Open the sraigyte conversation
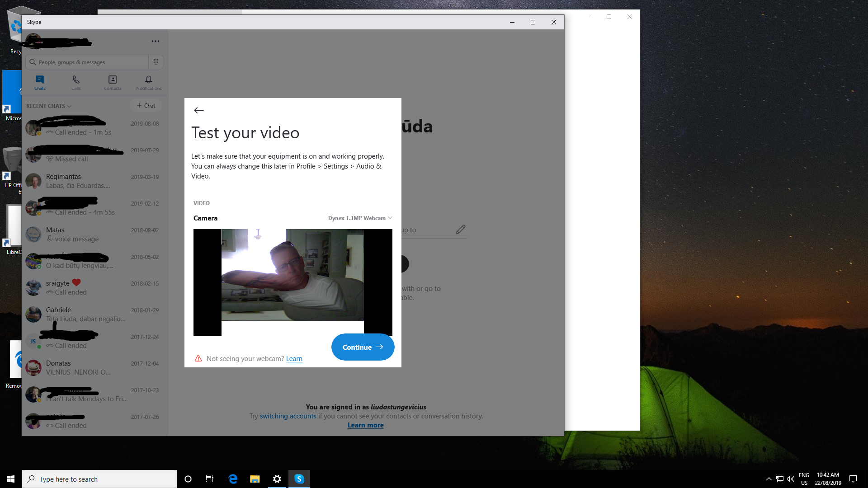Viewport: 868px width, 488px height. click(94, 288)
